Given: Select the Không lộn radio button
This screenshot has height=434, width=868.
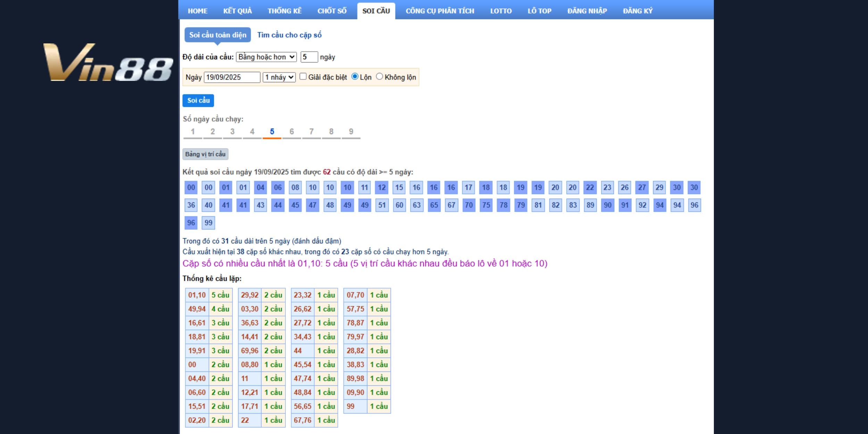Looking at the screenshot, I should (379, 76).
